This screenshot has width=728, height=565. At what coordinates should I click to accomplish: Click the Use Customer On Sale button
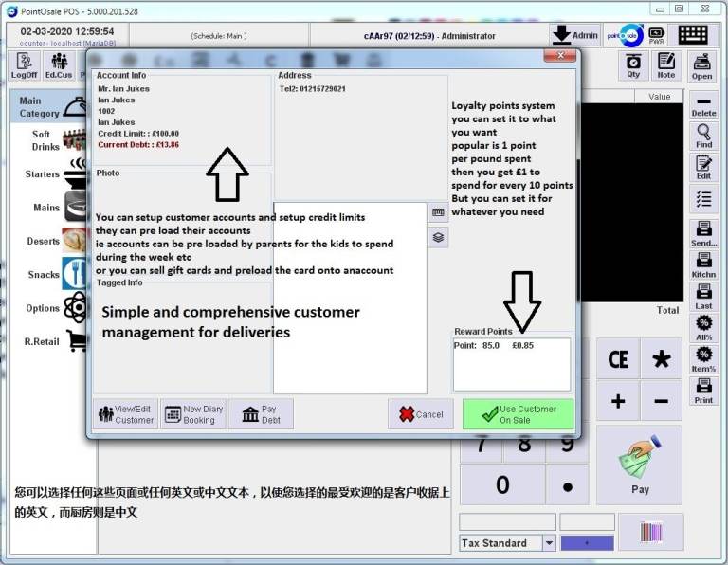coord(518,414)
